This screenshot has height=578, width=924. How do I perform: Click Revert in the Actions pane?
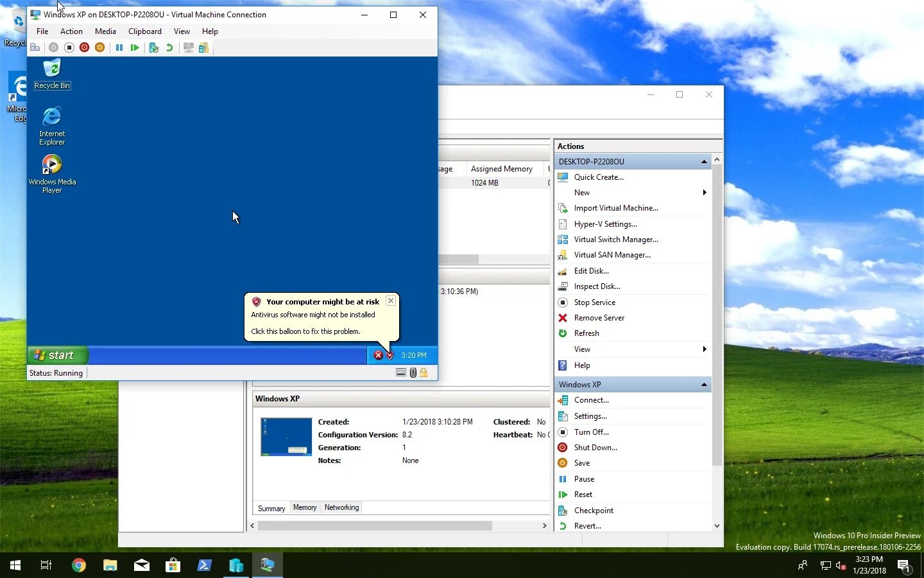[587, 526]
